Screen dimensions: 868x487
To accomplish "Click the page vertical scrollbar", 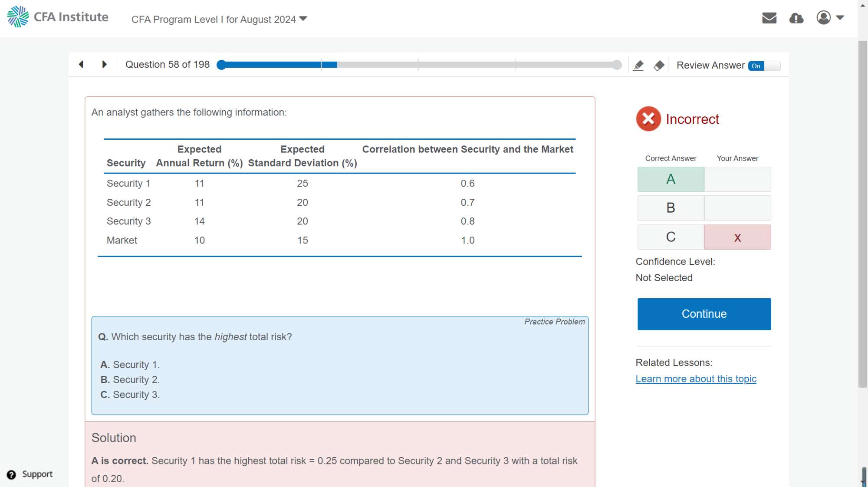I will click(x=862, y=213).
